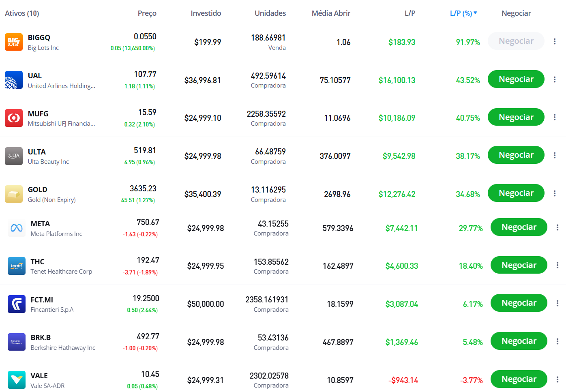This screenshot has height=392, width=566.
Task: Open the GOLD ticker link
Action: [x=38, y=190]
